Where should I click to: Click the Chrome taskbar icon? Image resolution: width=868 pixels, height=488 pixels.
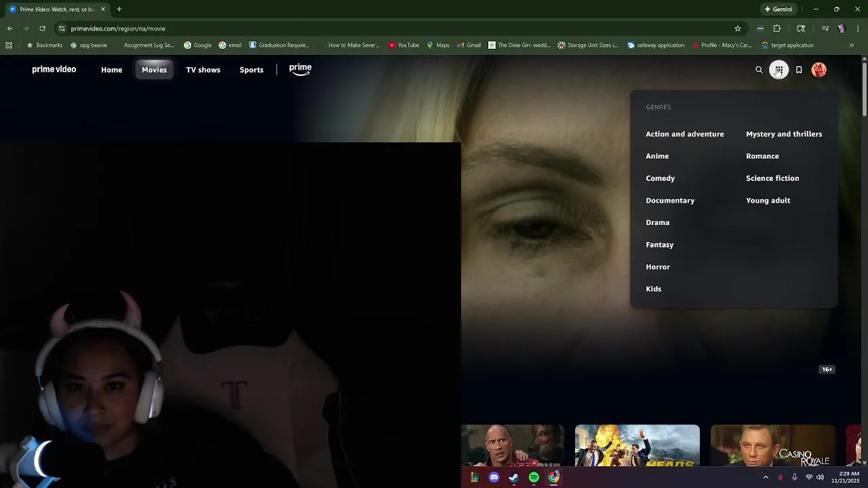[554, 477]
